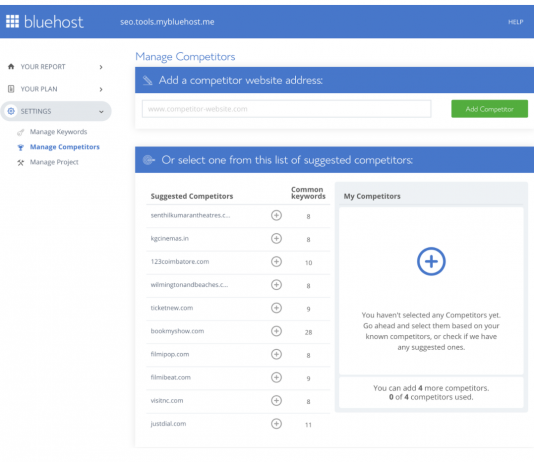
Task: Click the green Add Competitor button
Action: click(x=489, y=109)
